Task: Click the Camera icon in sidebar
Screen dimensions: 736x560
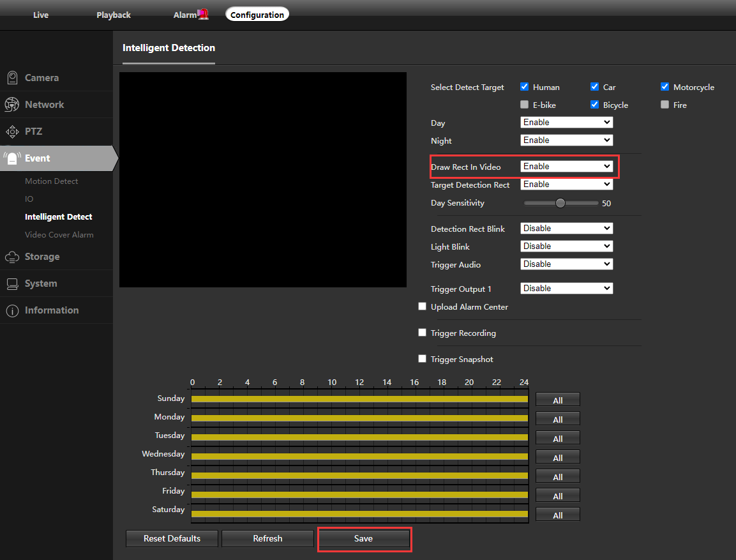Action: (x=12, y=78)
